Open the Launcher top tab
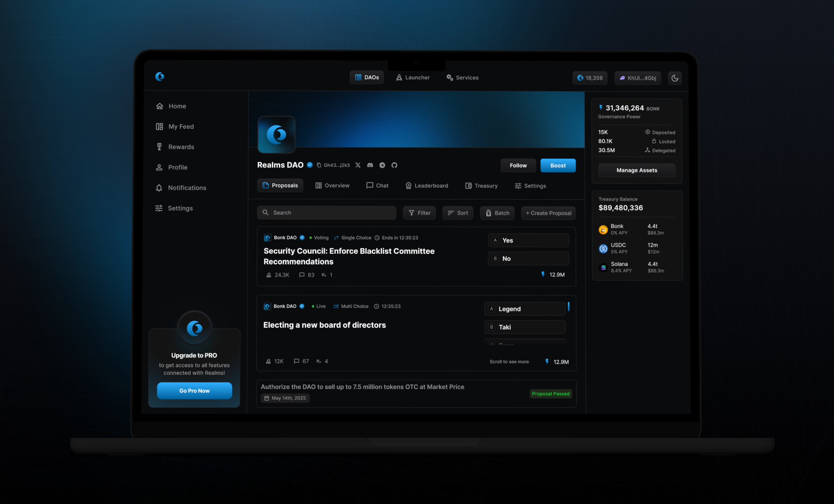Viewport: 834px width, 504px height. tap(413, 77)
